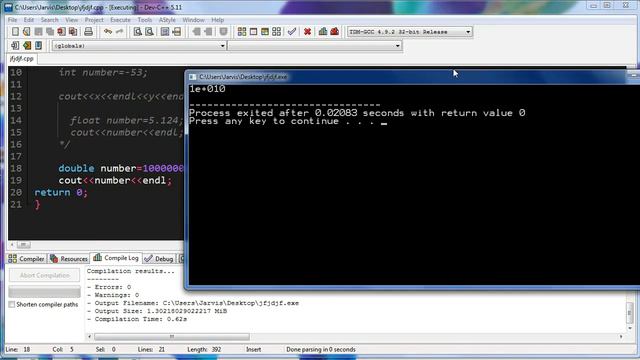This screenshot has height=360, width=640.
Task: Undo the last edit
Action: pyautogui.click(x=108, y=32)
